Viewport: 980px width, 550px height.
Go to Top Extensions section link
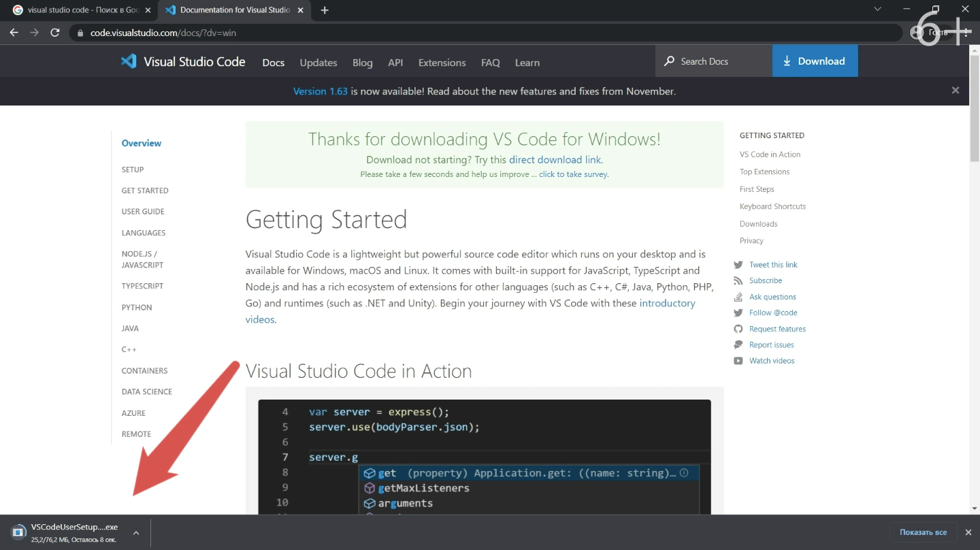(x=765, y=172)
